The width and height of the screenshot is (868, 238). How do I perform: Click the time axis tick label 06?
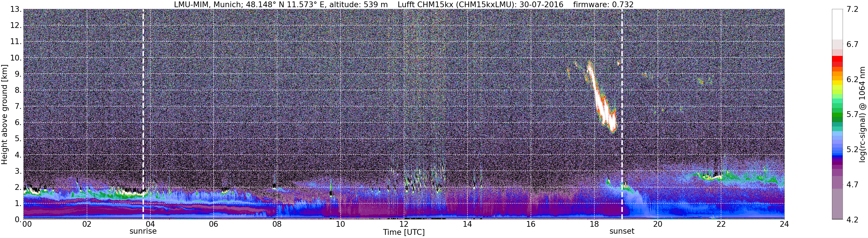tap(213, 224)
